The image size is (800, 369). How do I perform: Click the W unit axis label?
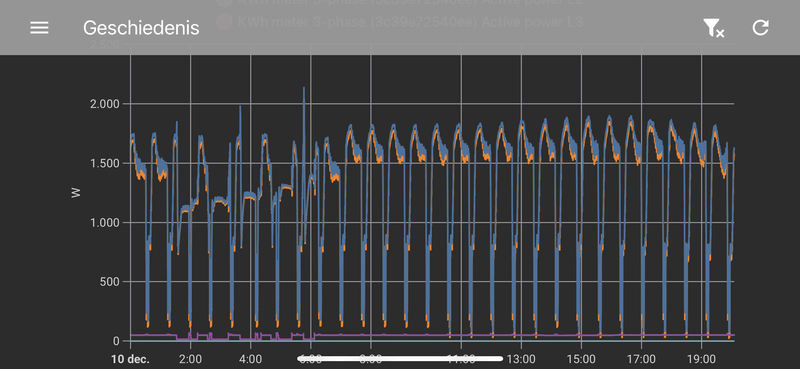76,193
